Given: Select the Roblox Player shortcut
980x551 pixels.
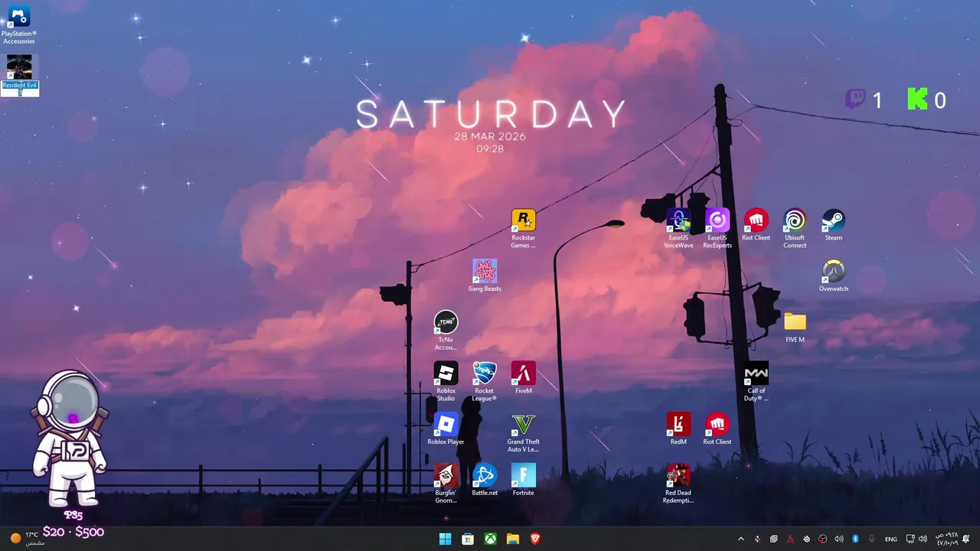Looking at the screenshot, I should 446,429.
